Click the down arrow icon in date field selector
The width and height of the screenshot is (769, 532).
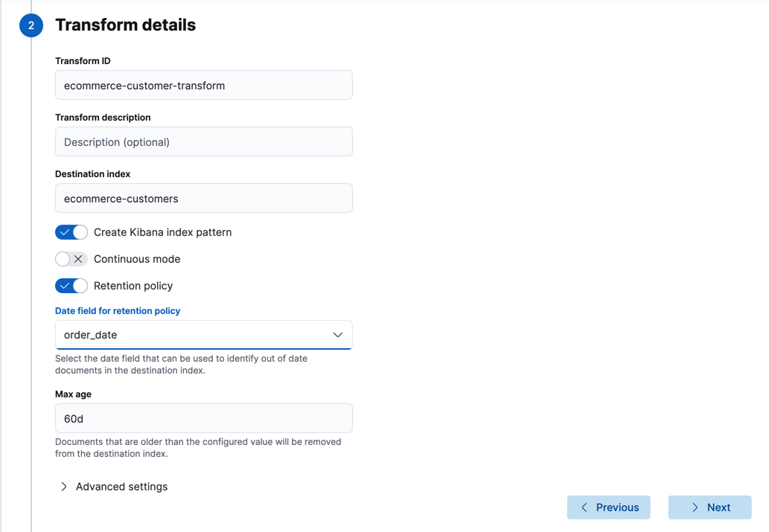[337, 335]
